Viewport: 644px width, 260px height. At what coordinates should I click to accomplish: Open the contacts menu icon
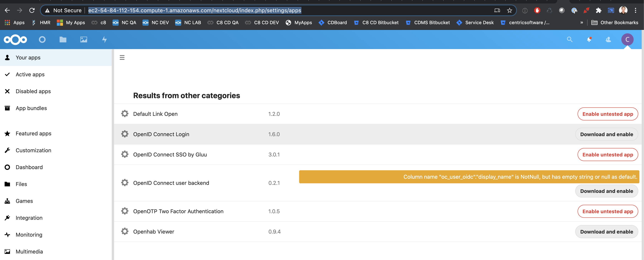[608, 39]
